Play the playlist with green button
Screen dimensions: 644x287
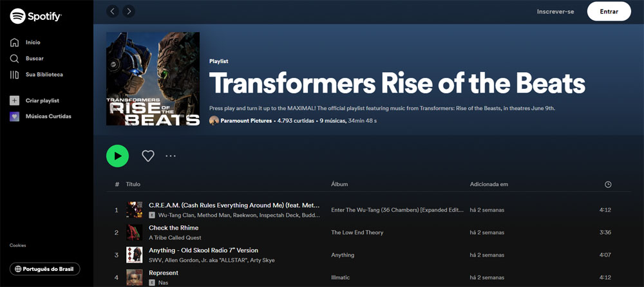pos(117,156)
